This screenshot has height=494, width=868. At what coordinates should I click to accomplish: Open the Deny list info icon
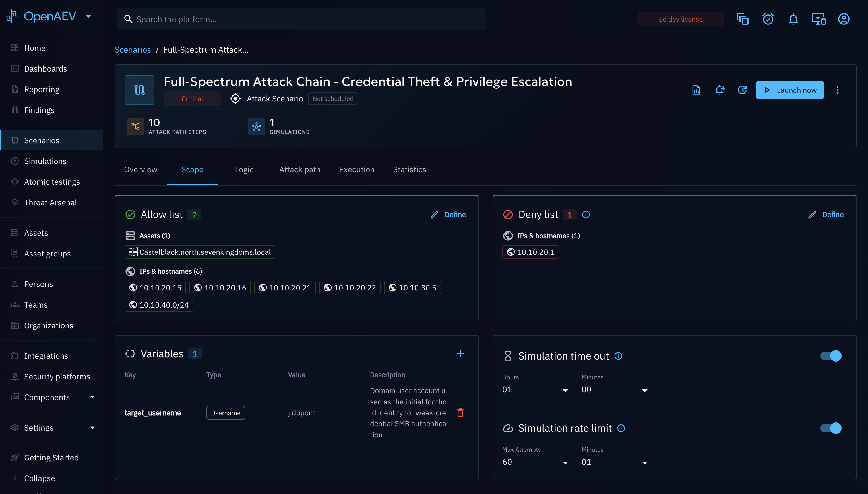tap(586, 215)
